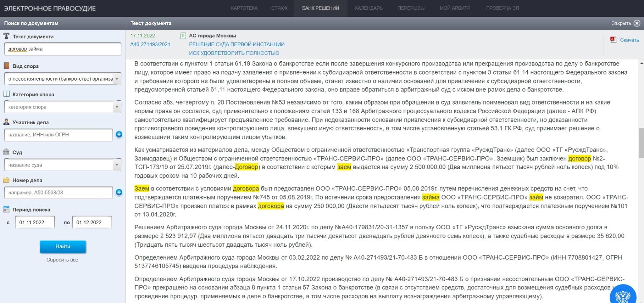Add another participant with plus button
644x303 pixels.
click(x=119, y=135)
